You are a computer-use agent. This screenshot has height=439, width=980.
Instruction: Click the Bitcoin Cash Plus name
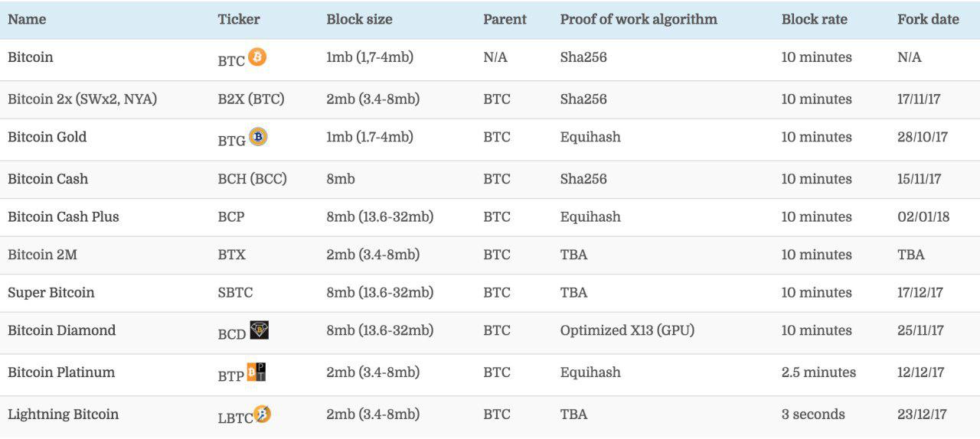pyautogui.click(x=64, y=217)
